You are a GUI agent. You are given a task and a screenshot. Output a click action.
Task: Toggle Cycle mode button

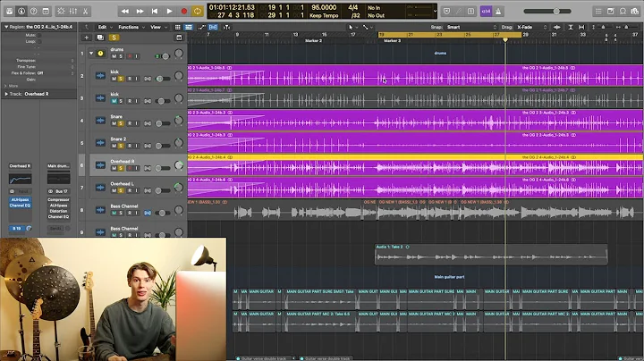click(198, 11)
